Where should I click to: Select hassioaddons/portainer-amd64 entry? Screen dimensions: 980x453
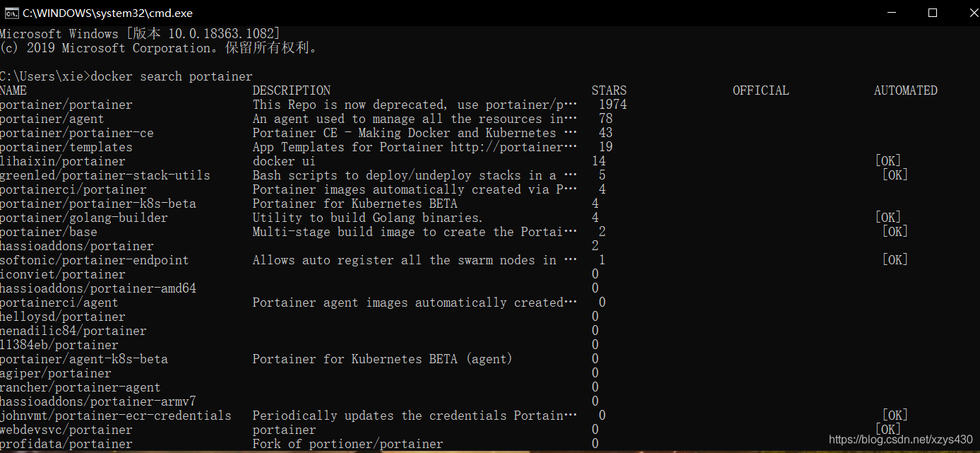(98, 288)
